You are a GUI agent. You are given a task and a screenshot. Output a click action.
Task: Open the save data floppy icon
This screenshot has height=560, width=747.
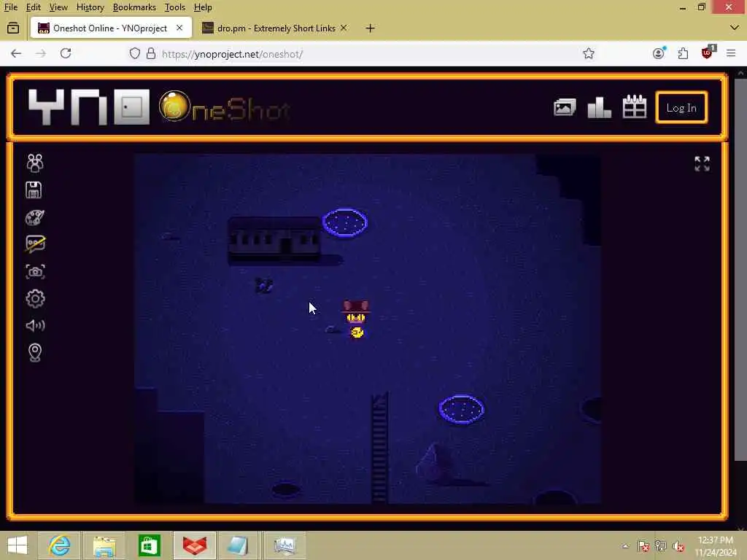click(x=34, y=190)
